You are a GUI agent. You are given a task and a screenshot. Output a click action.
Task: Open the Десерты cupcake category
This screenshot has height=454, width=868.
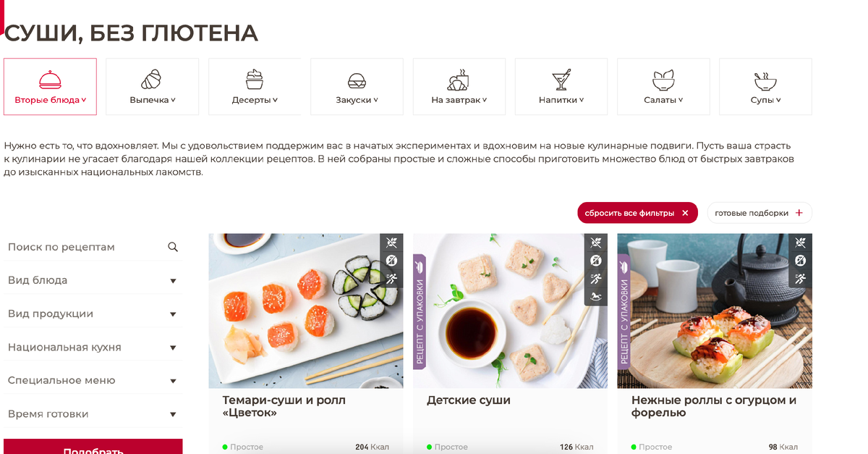click(255, 79)
